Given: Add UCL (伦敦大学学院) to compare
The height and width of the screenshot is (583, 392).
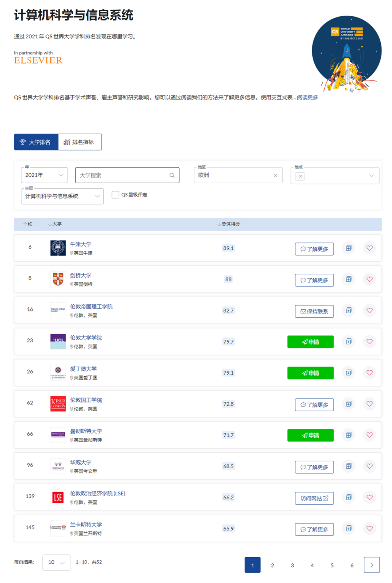Looking at the screenshot, I should [348, 342].
